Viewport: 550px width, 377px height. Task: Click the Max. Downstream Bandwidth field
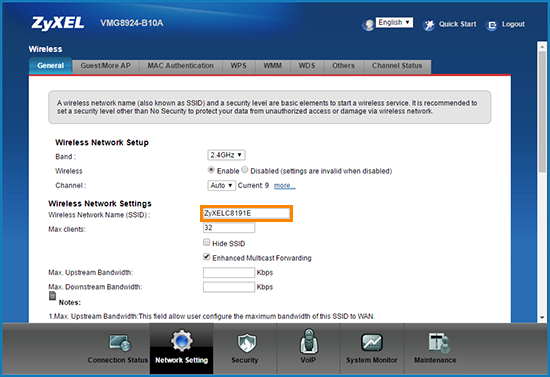click(x=229, y=287)
